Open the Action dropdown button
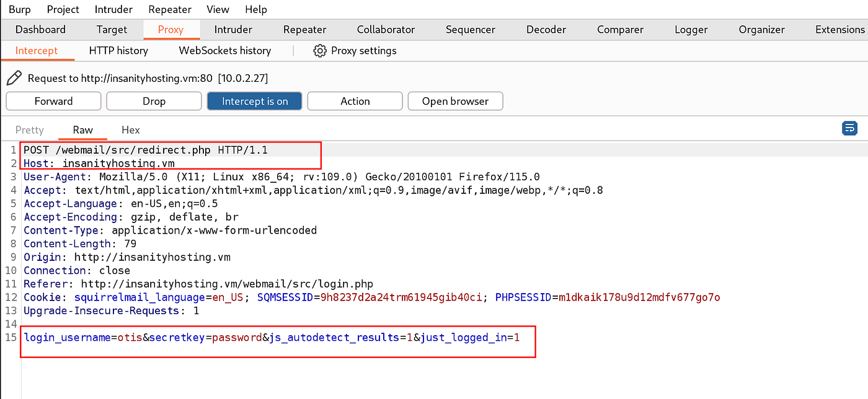This screenshot has width=868, height=399. (x=355, y=101)
